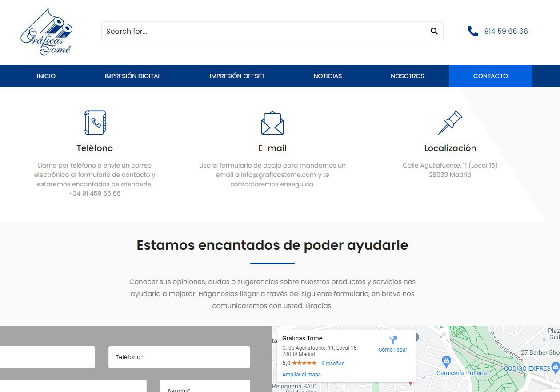The height and width of the screenshot is (392, 560).
Task: Click the phone book icon above Teléfono
Action: [x=95, y=123]
